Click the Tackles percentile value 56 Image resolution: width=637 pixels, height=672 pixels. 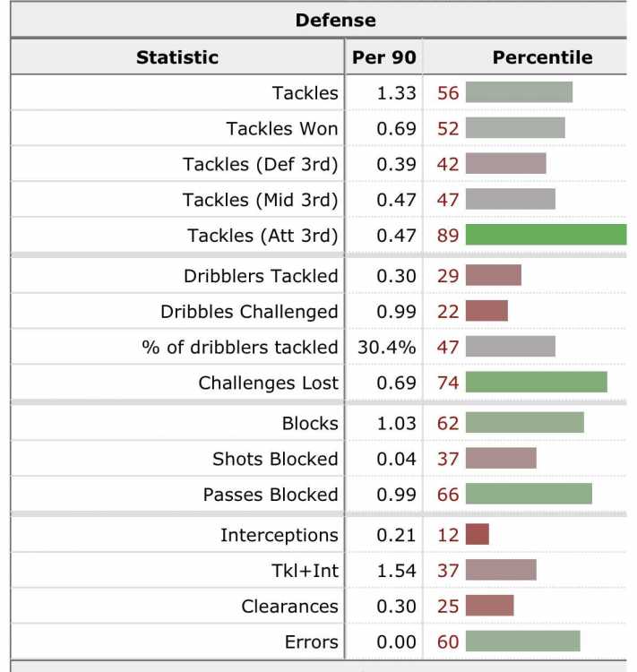point(448,93)
